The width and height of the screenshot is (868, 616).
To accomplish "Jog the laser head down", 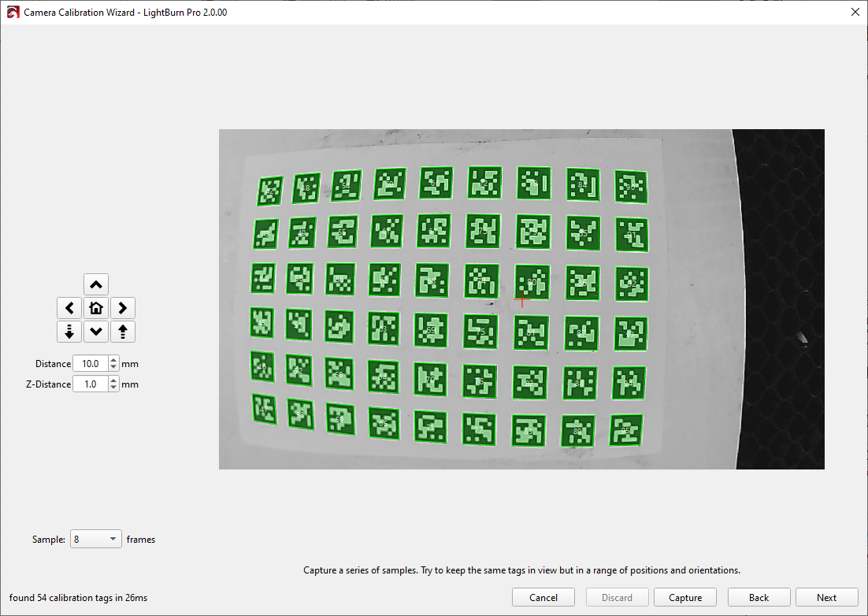I will [x=95, y=332].
